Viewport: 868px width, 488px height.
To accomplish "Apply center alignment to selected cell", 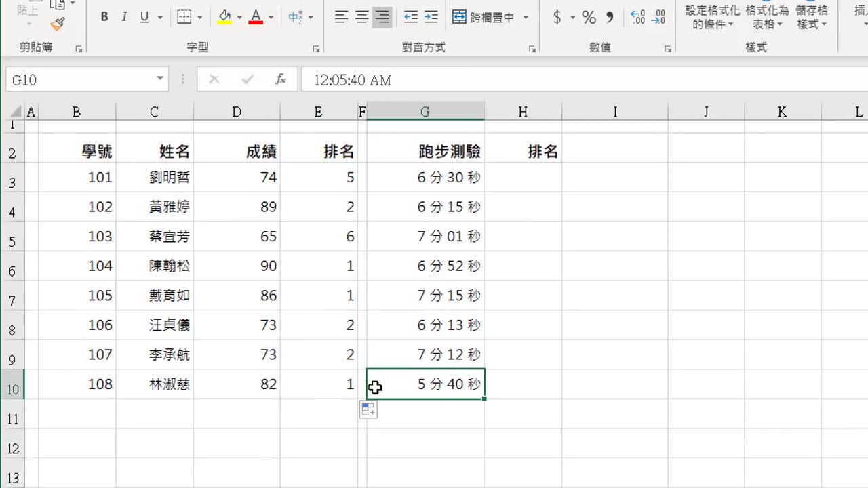I will click(x=361, y=17).
